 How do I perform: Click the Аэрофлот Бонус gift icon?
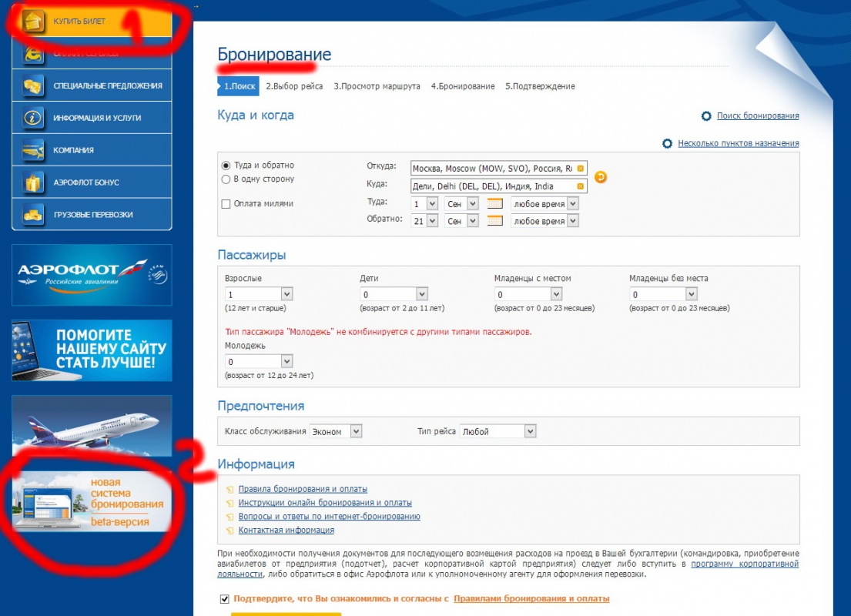[33, 182]
